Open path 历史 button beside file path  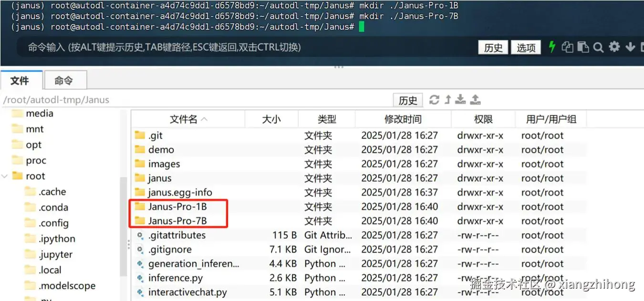click(408, 100)
